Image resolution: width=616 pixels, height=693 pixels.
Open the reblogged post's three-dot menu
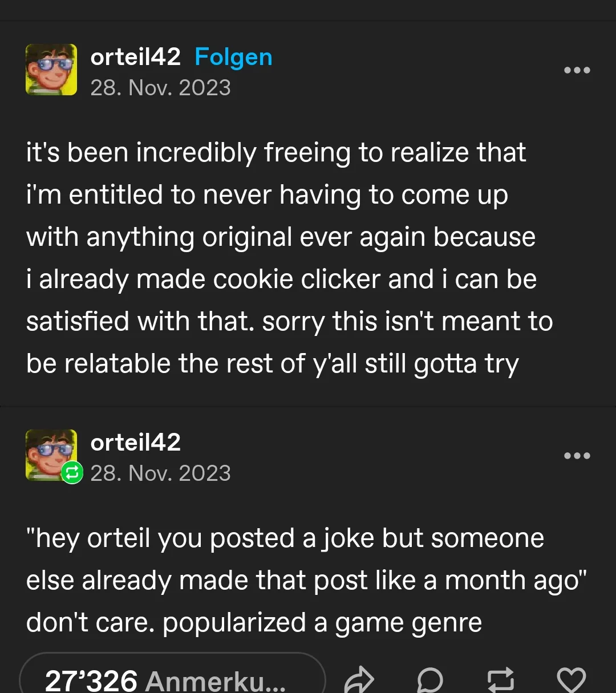[577, 456]
